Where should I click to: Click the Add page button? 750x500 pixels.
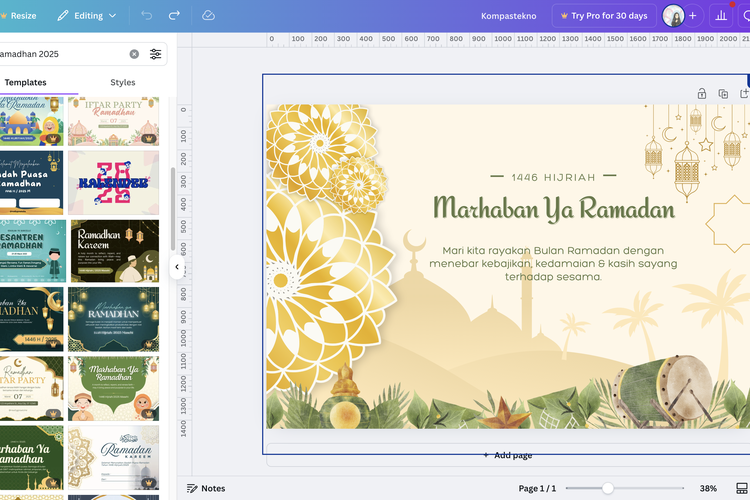coord(507,455)
